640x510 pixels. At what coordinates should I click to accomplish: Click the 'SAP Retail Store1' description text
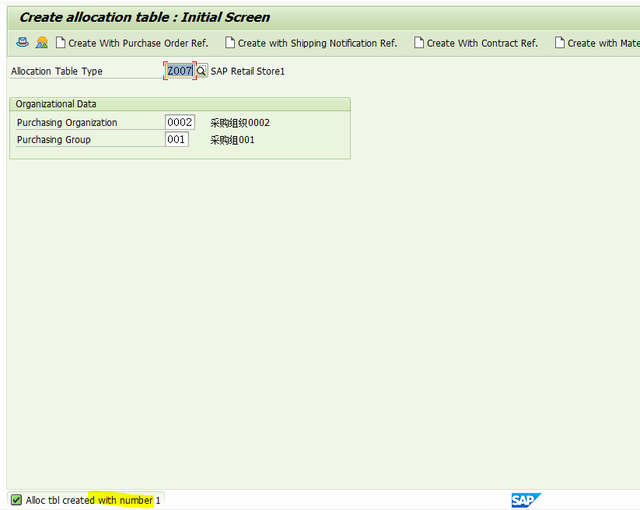247,71
